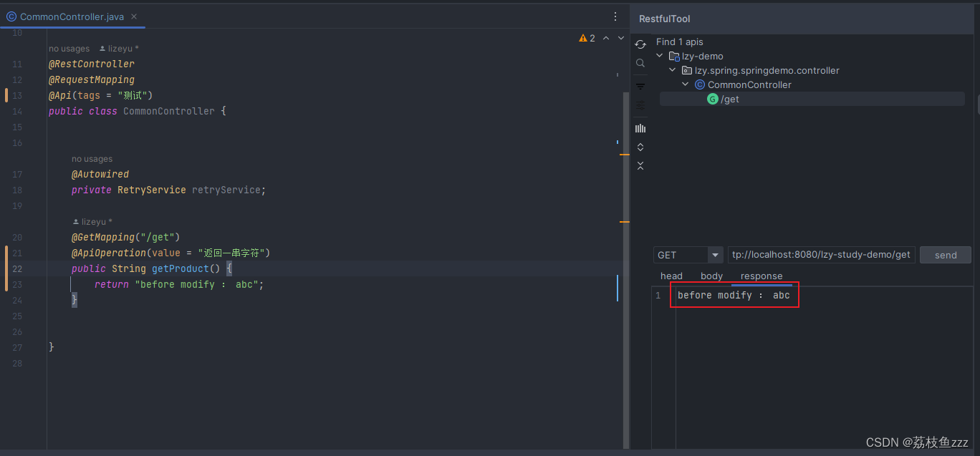Click the retryService field name

[226, 190]
